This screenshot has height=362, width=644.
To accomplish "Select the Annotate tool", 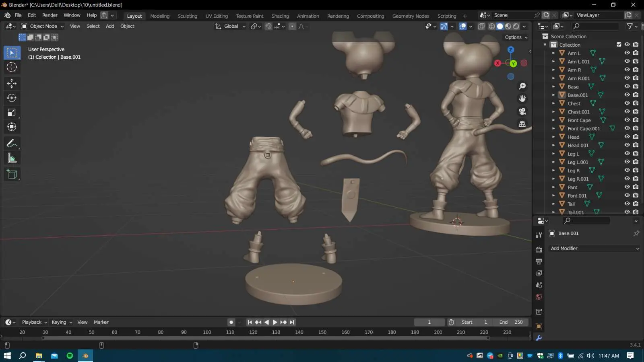I will (12, 143).
